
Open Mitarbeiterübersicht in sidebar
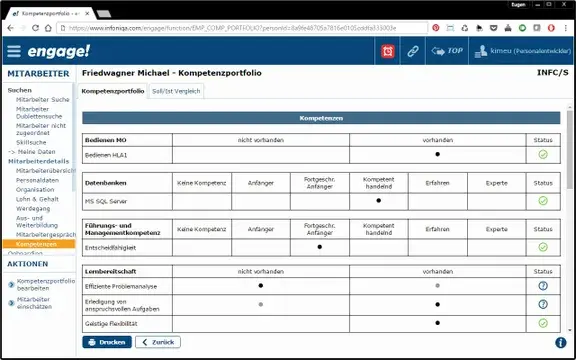(x=45, y=171)
